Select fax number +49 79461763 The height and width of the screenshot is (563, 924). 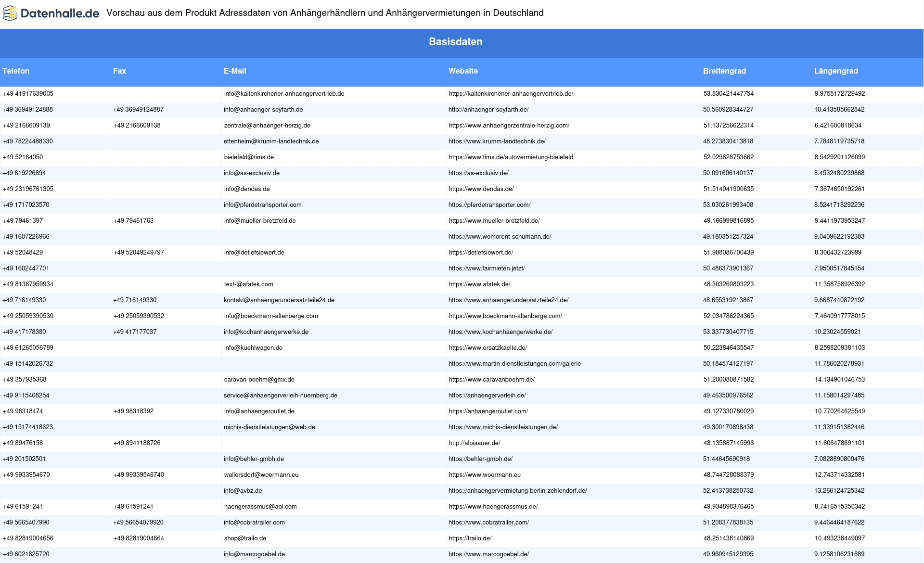pos(133,221)
